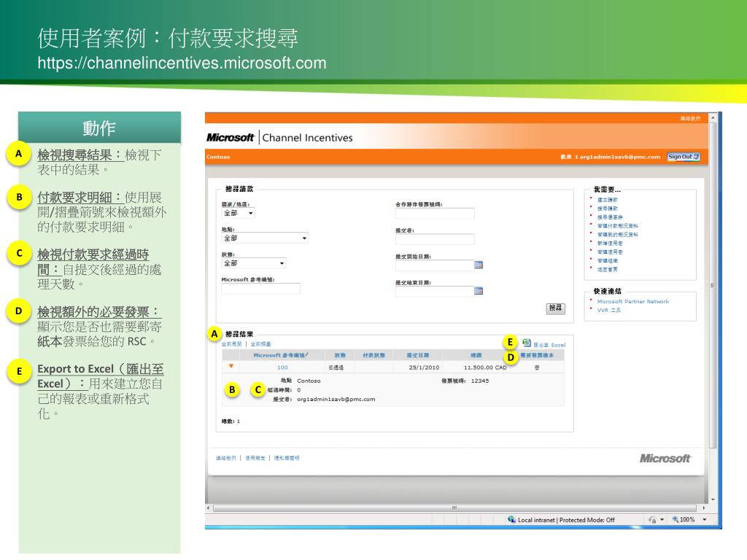This screenshot has height=560, width=747.
Task: Open the submission end date calendar icon
Action: tap(479, 291)
